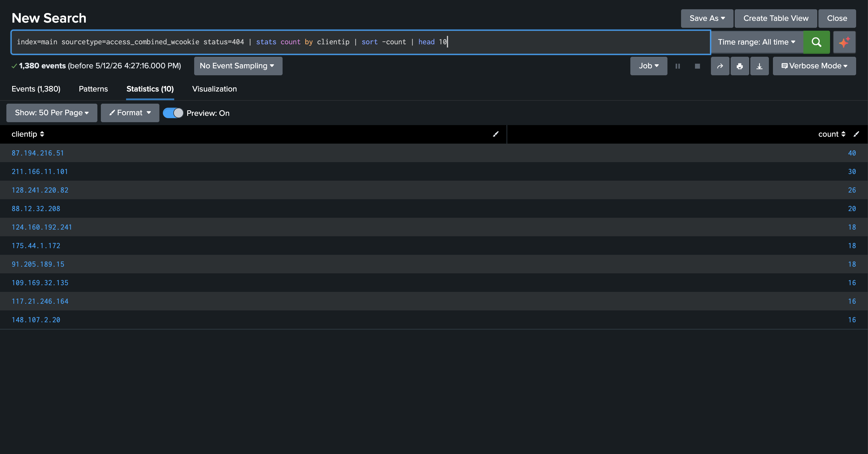Click the count value 26
This screenshot has height=454, width=868.
point(852,190)
